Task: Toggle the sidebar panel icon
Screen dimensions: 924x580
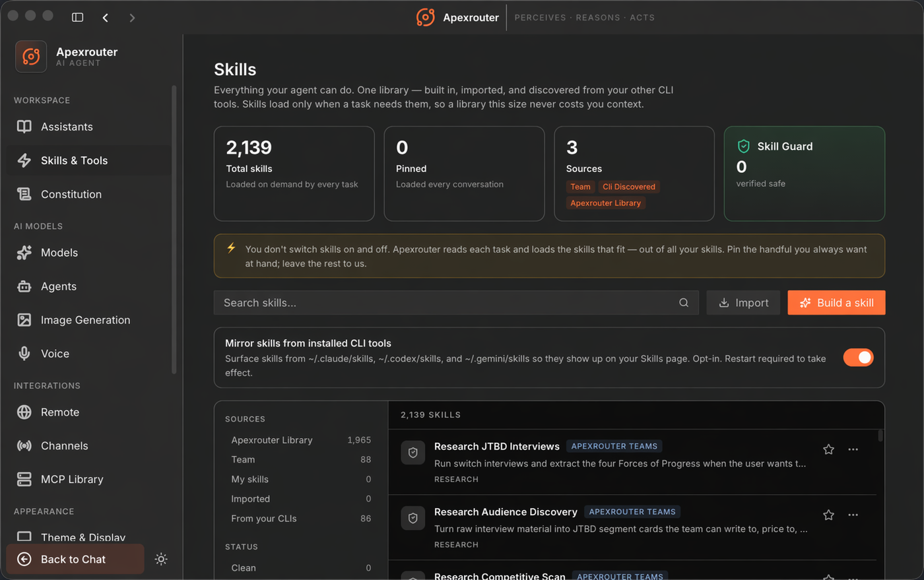Action: (77, 17)
